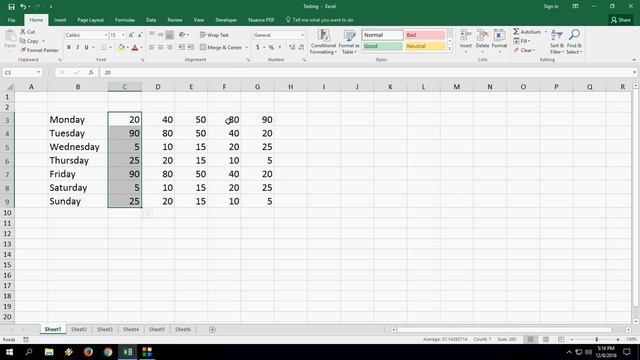The image size is (640, 360).
Task: Toggle bold formatting
Action: (x=69, y=47)
